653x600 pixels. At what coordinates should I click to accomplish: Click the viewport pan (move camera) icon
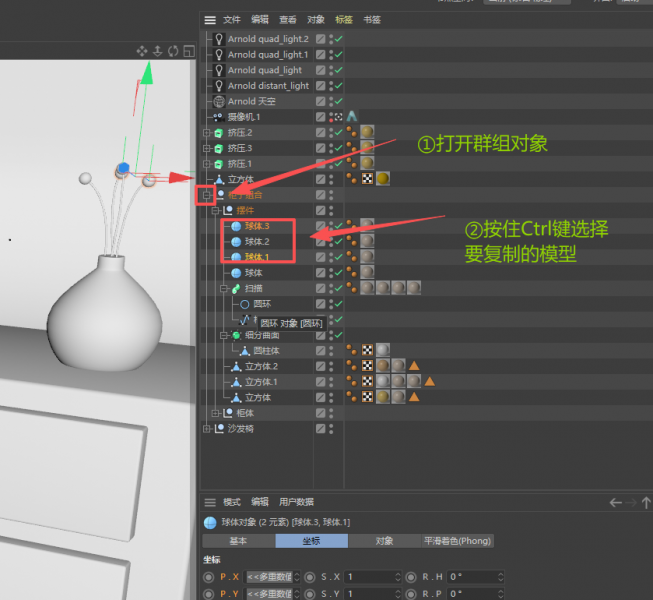(x=141, y=51)
